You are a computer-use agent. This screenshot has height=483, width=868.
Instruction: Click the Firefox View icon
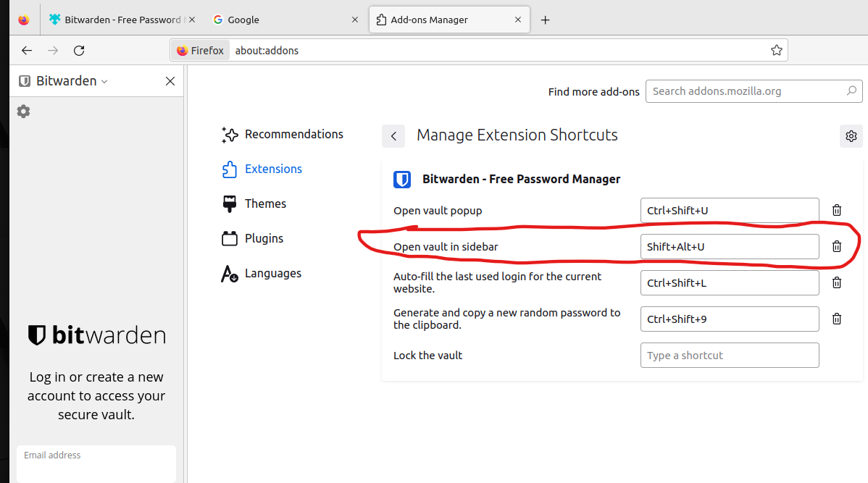[23, 20]
